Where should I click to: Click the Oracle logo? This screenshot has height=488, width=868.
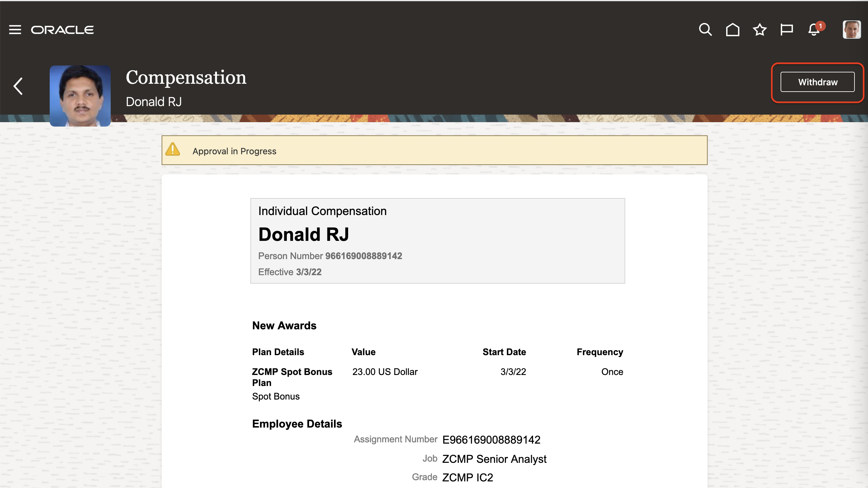[x=62, y=30]
